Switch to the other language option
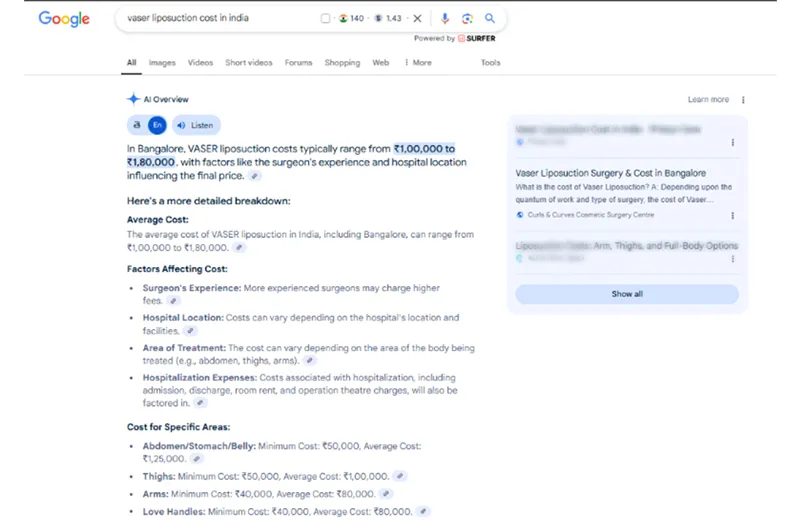The height and width of the screenshot is (520, 801). coord(136,125)
